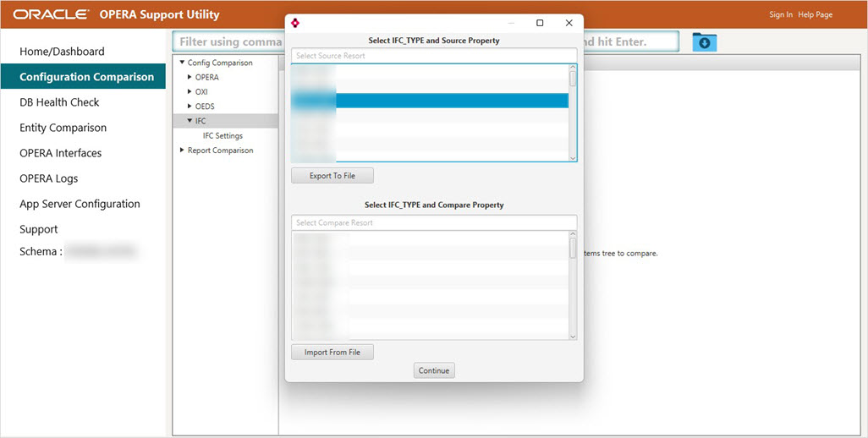This screenshot has width=868, height=438.
Task: Open App Server Configuration
Action: tap(80, 204)
